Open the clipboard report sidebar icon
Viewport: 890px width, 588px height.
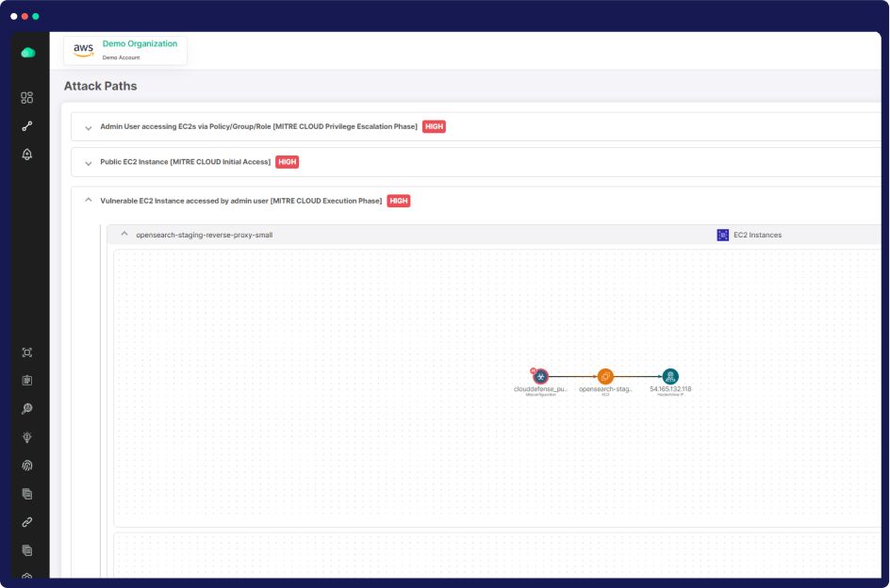coord(27,381)
